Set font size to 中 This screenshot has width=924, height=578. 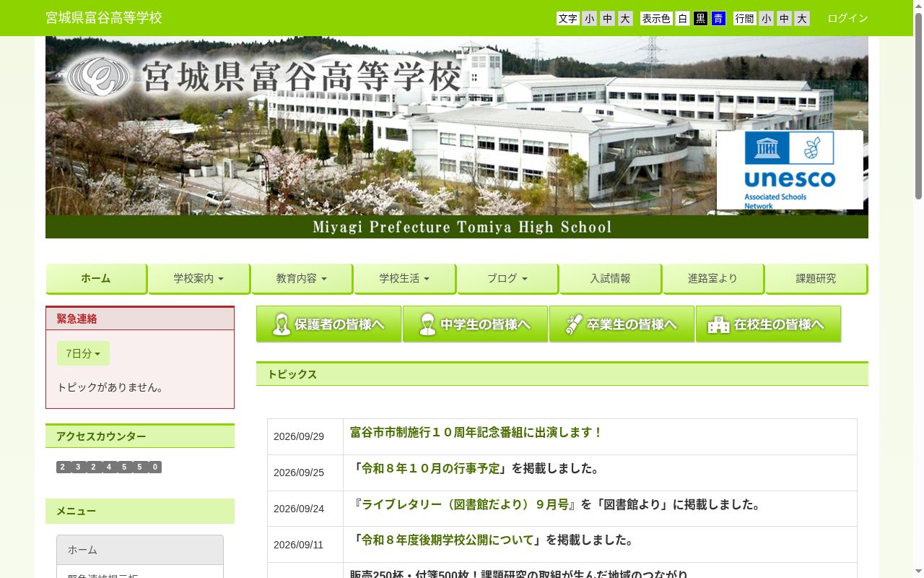607,19
